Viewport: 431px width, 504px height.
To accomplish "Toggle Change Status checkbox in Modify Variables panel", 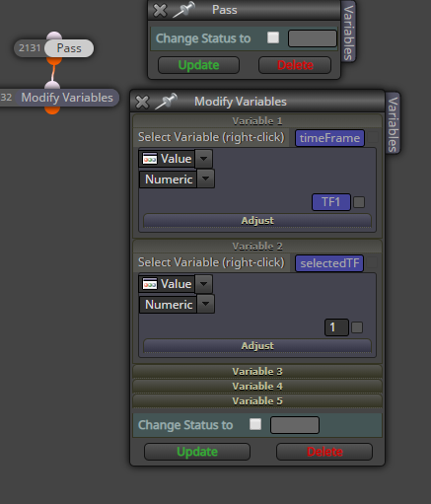I will 255,424.
